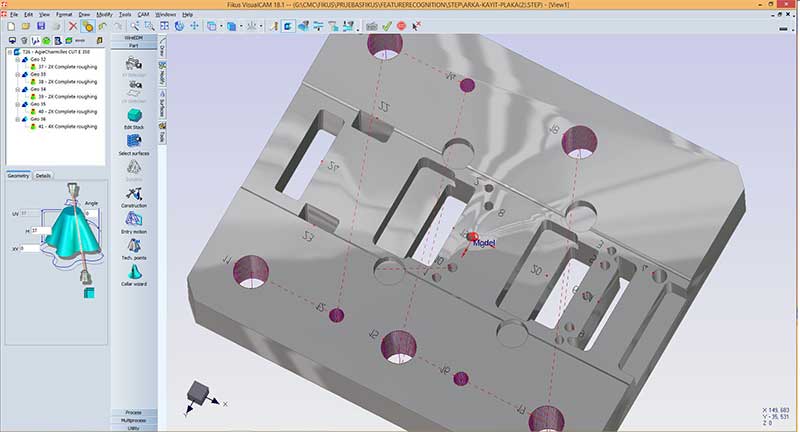Screen dimensions: 800x432
Task: Select '41 - 4X Complete roughing' operation
Action: [66, 126]
